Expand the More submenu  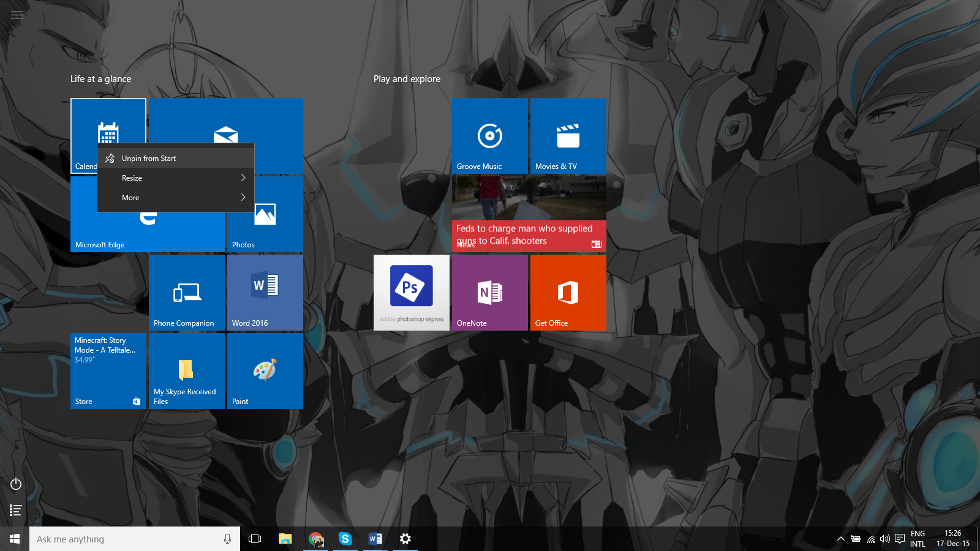pyautogui.click(x=176, y=198)
